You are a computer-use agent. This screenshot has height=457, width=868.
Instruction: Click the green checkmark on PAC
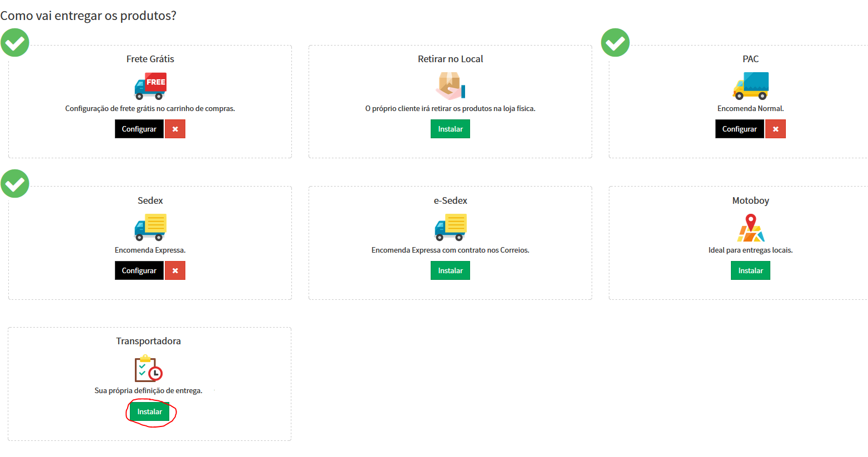coord(615,43)
